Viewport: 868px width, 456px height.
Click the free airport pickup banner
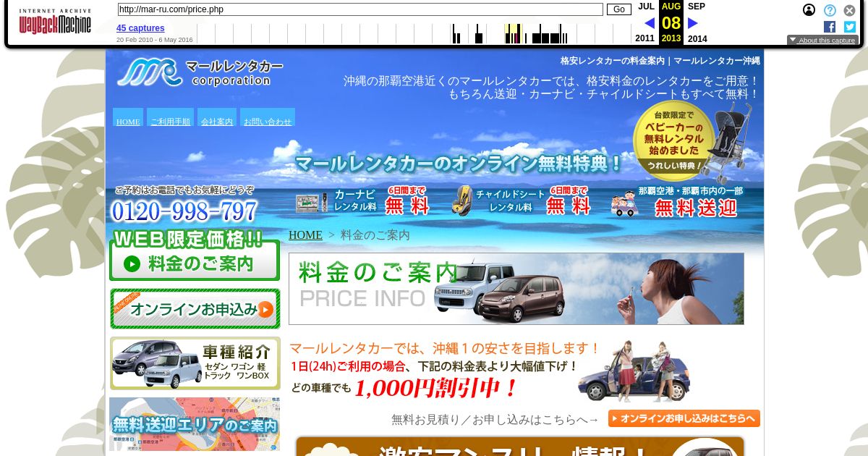677,202
